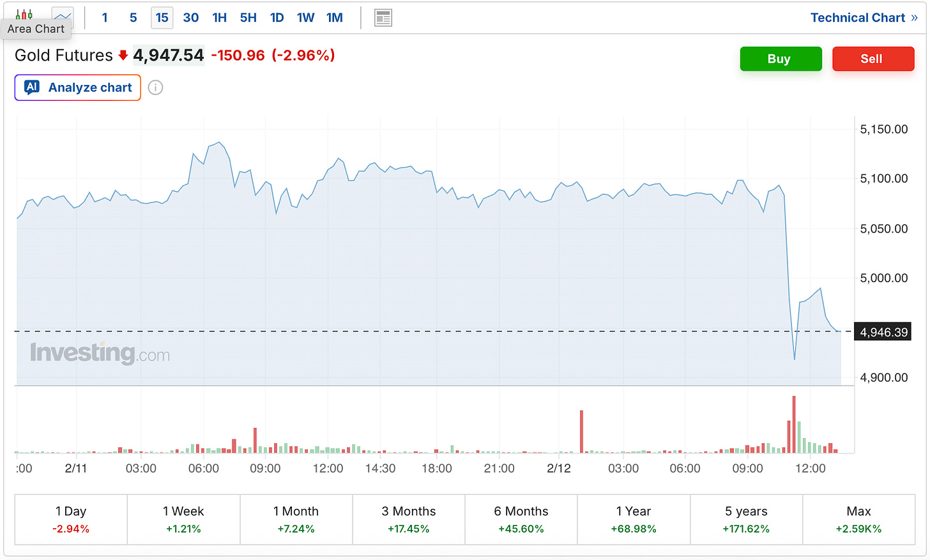Screen dimensions: 930x560
Task: Click the news overlay icon in toolbar
Action: [x=383, y=18]
